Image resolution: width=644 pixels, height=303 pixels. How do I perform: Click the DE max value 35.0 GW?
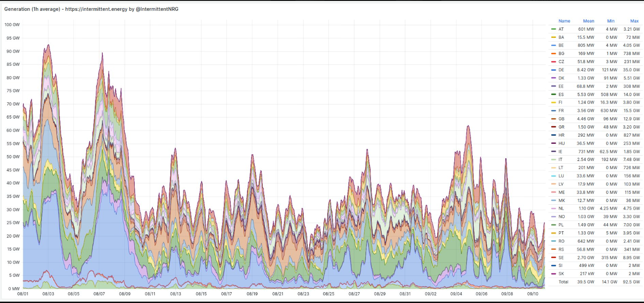[631, 70]
